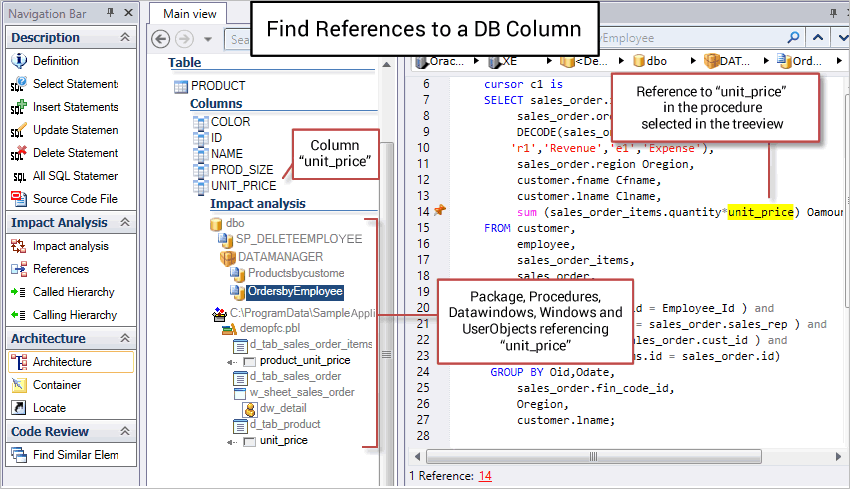Navigate forward with the right arrow

coord(184,39)
